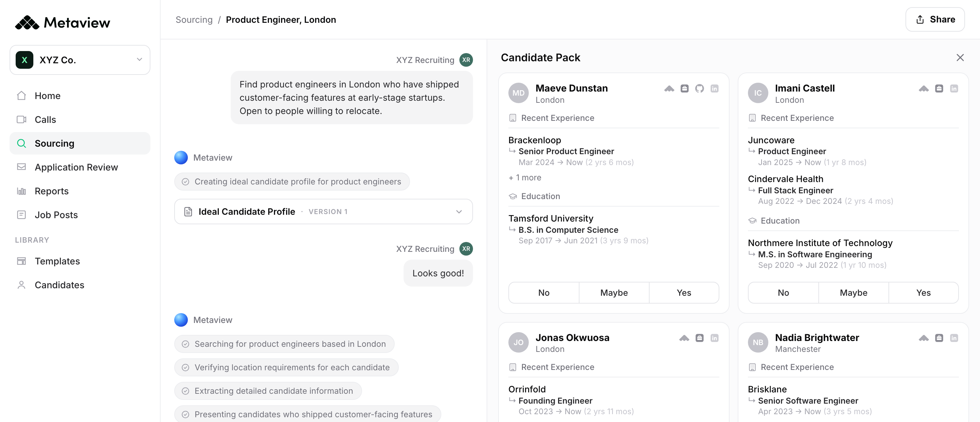Click Imani Castell's briefcase icon
Screen dimensions: 980x422
pos(939,89)
